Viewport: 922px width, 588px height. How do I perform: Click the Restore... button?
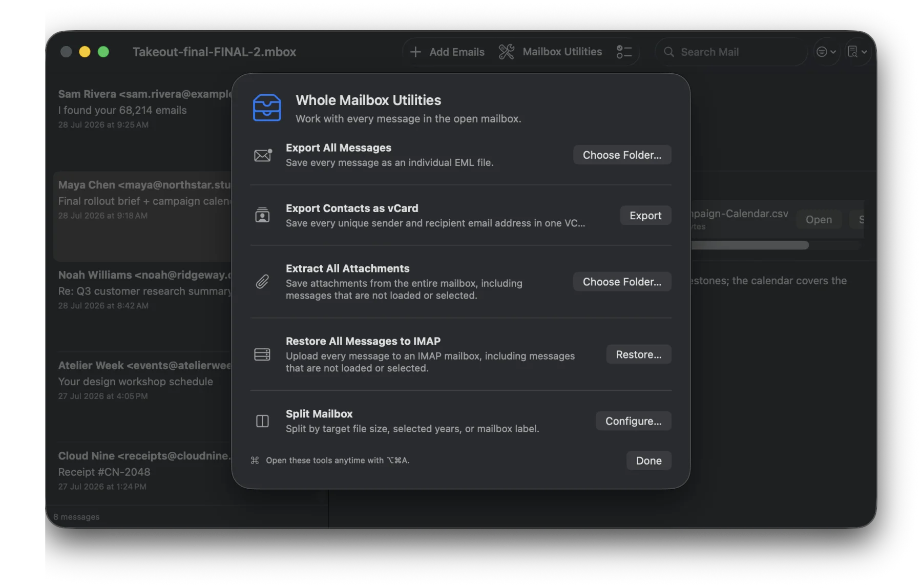coord(638,354)
